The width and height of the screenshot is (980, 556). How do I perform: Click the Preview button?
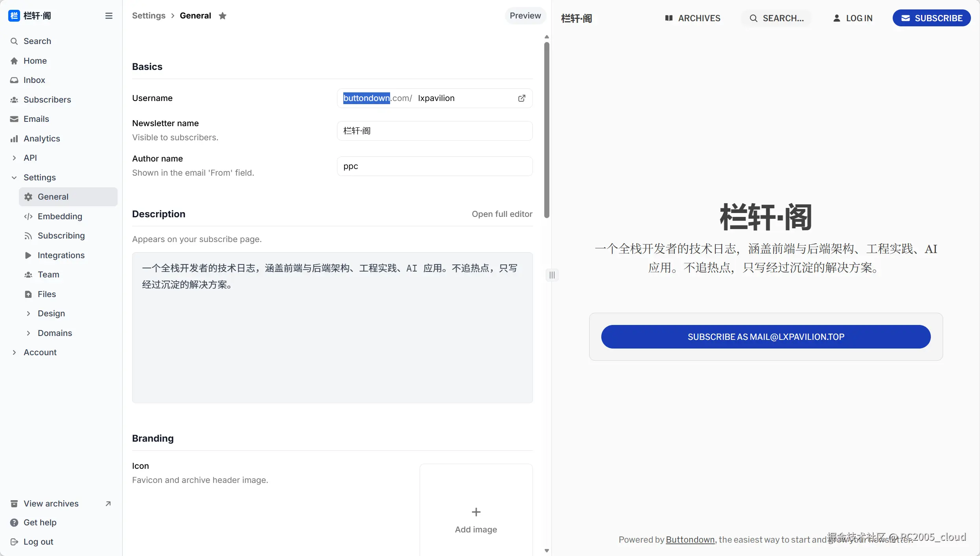coord(525,16)
